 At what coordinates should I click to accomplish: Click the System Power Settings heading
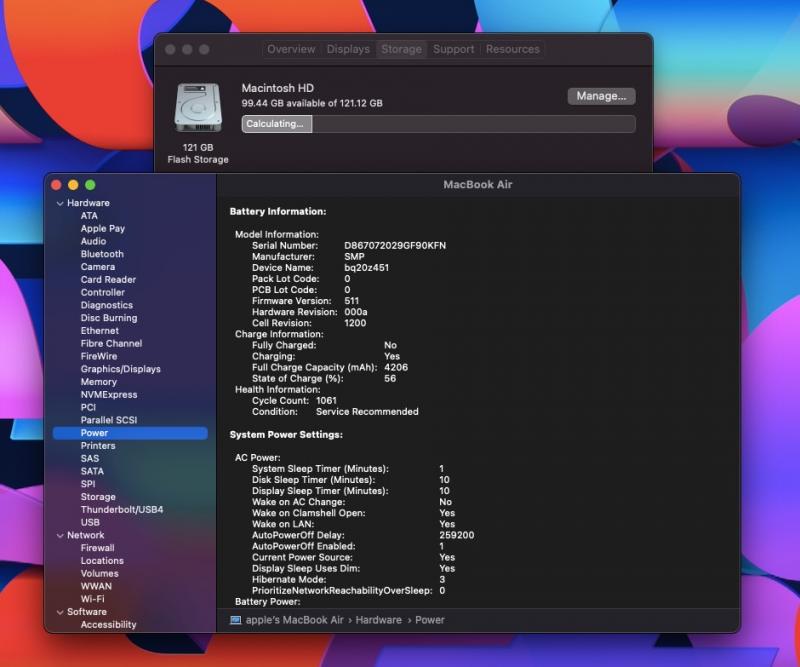(286, 435)
